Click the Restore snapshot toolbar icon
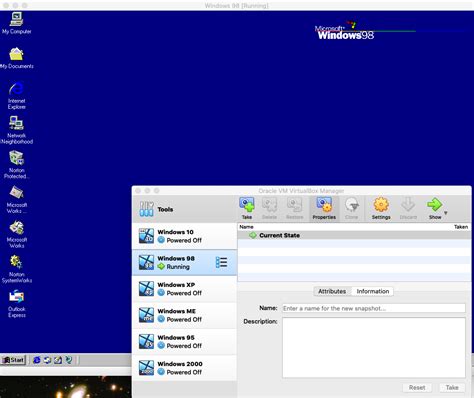 coord(295,208)
